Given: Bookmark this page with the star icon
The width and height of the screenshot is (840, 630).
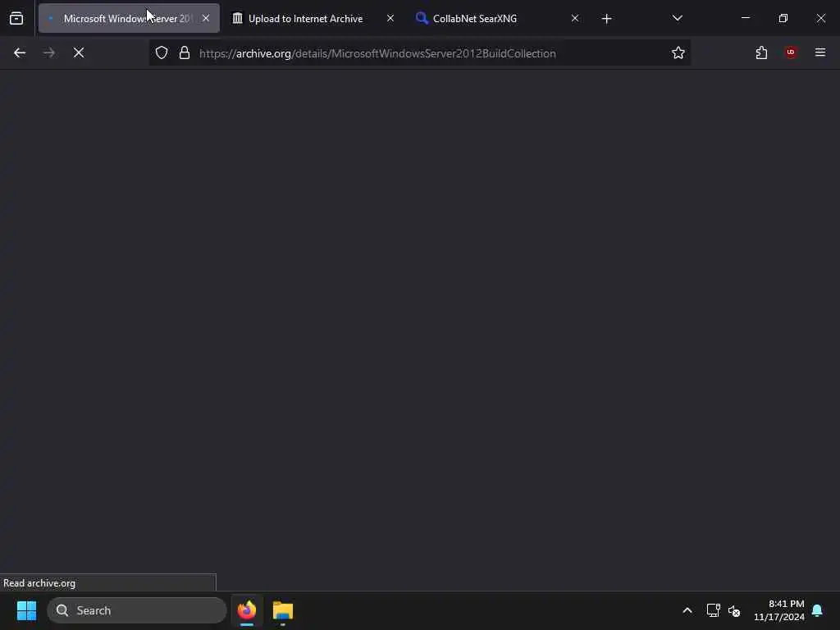Looking at the screenshot, I should click(x=678, y=52).
